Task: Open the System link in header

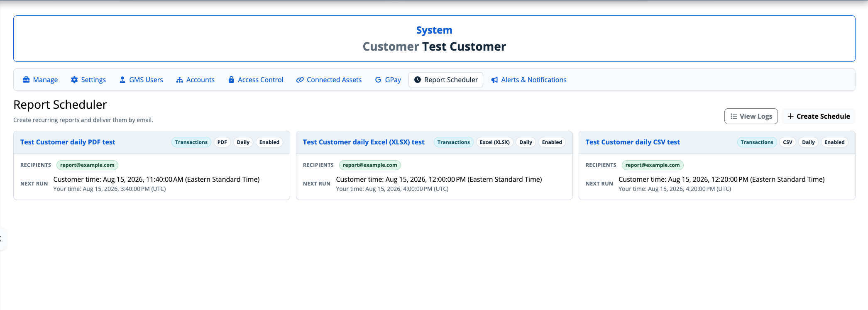Action: [x=434, y=30]
